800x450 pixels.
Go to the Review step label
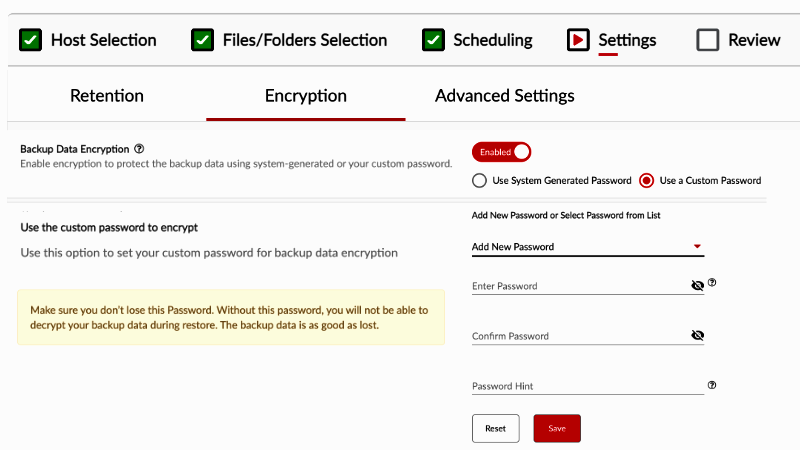[x=754, y=40]
